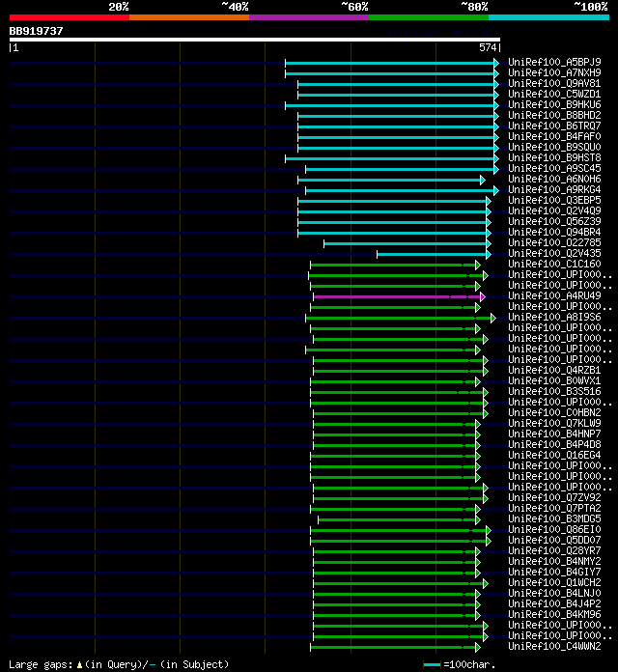
Task: Select the UniRef100_B4NMY2 label
Action: coord(554,561)
